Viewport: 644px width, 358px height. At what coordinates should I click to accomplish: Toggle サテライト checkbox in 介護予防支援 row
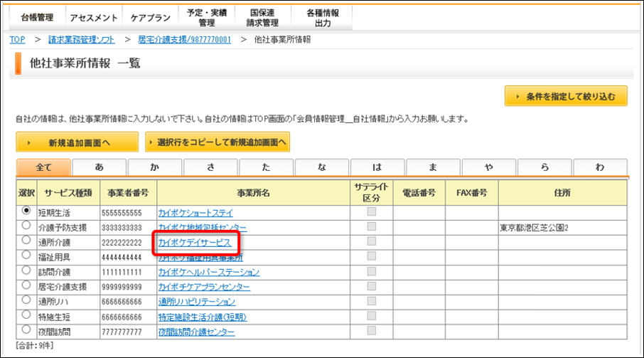pos(372,226)
